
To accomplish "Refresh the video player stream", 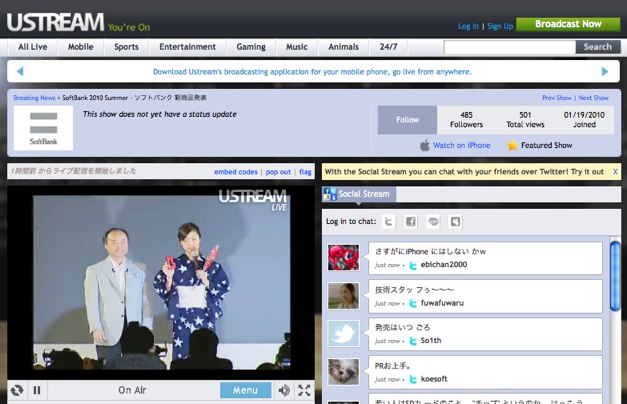I will tap(17, 390).
